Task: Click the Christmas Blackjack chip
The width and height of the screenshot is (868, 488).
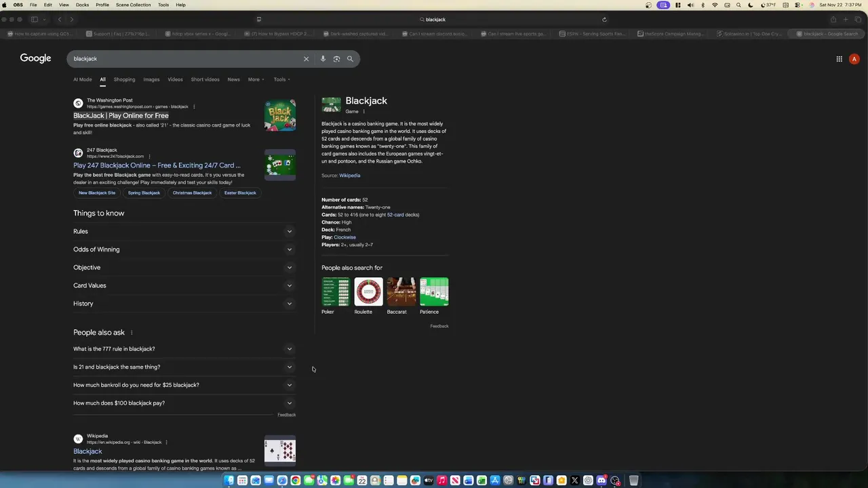Action: (x=192, y=193)
